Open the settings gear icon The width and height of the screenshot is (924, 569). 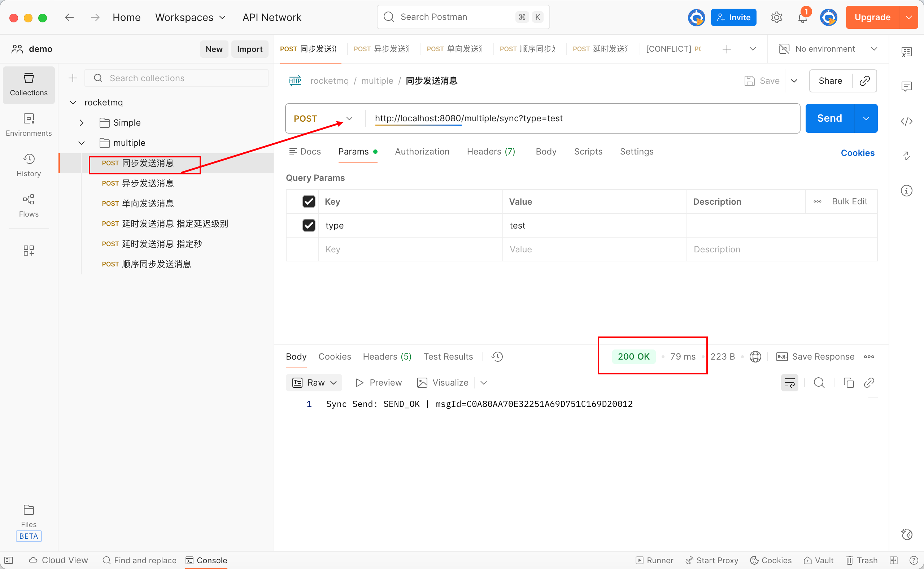[x=776, y=17]
